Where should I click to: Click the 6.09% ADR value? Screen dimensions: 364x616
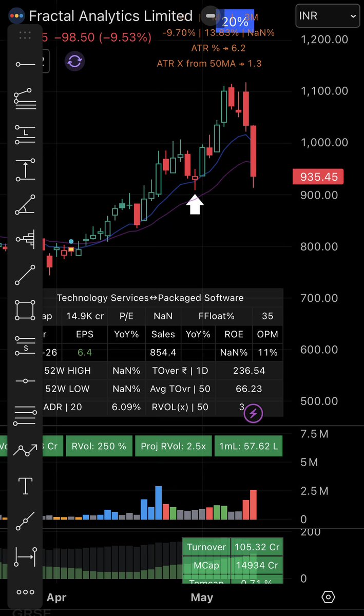127,407
